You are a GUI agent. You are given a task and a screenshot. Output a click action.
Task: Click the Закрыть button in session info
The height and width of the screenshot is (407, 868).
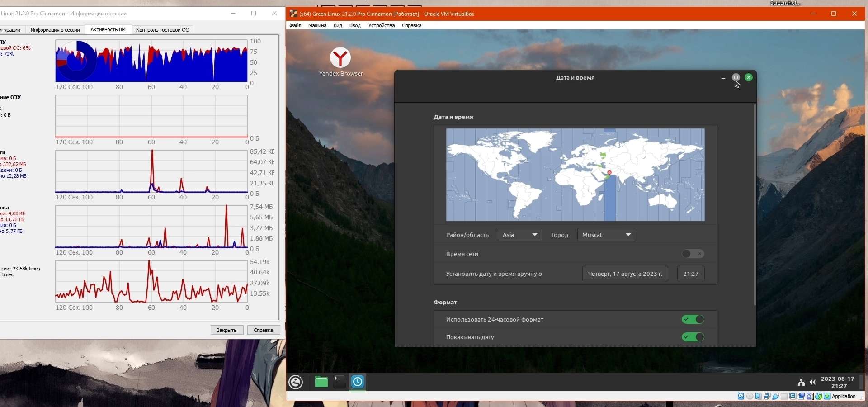[227, 330]
